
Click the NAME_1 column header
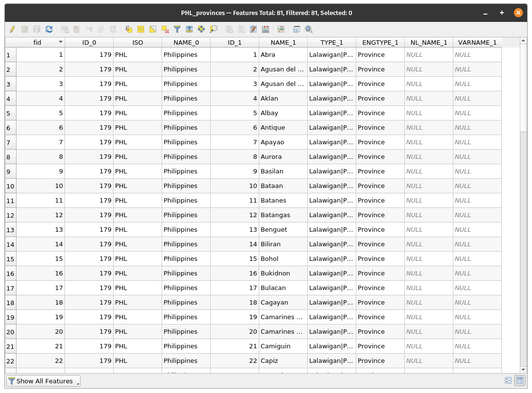point(283,42)
